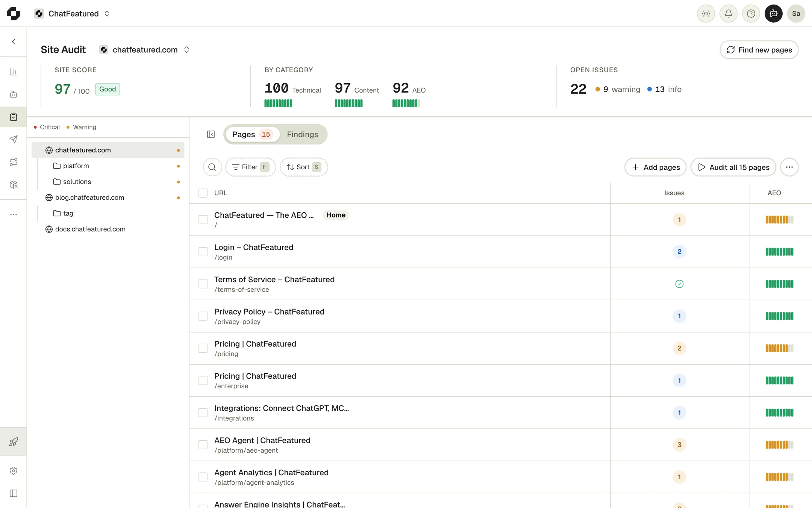
Task: Click the search magnifier button
Action: click(212, 167)
